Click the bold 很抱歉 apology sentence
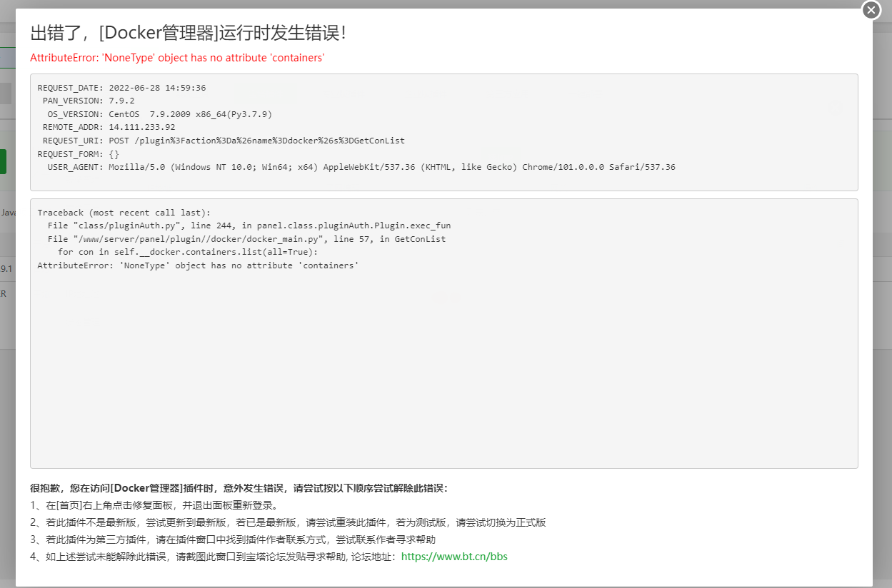The width and height of the screenshot is (892, 588). click(239, 489)
